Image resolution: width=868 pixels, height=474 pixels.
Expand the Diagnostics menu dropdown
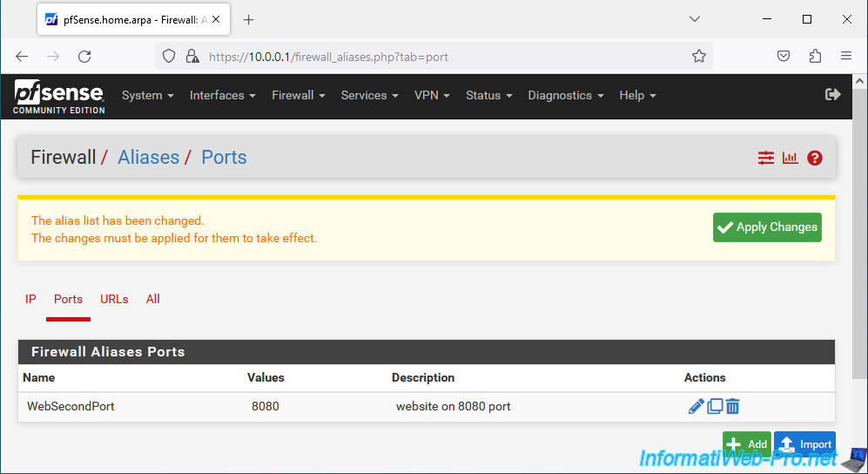click(x=566, y=95)
